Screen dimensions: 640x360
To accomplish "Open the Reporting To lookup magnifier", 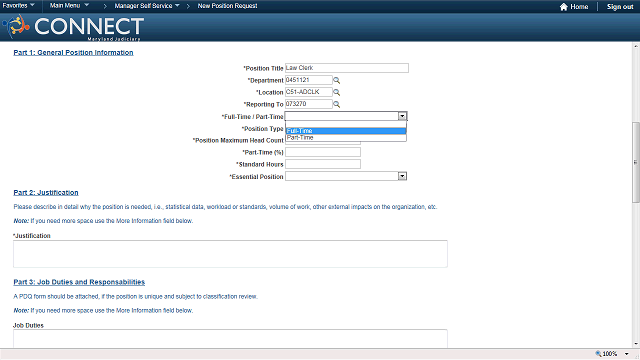I will point(337,104).
